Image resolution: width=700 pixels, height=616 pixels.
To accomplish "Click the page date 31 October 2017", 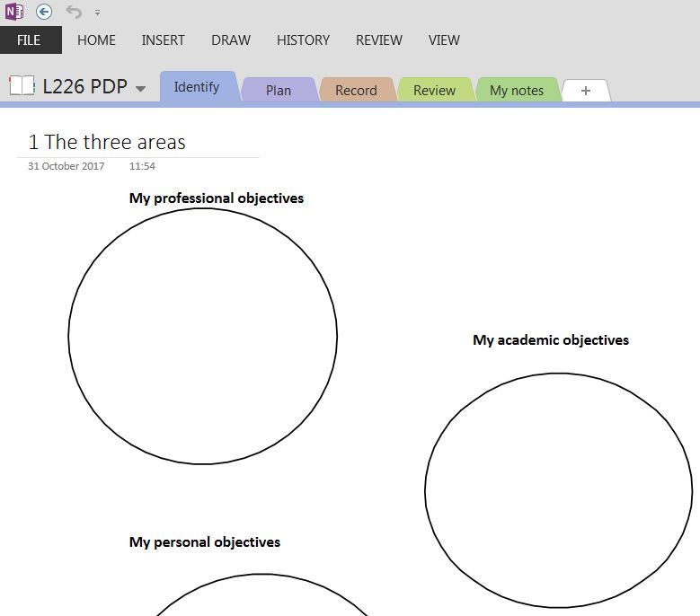I will pos(66,166).
